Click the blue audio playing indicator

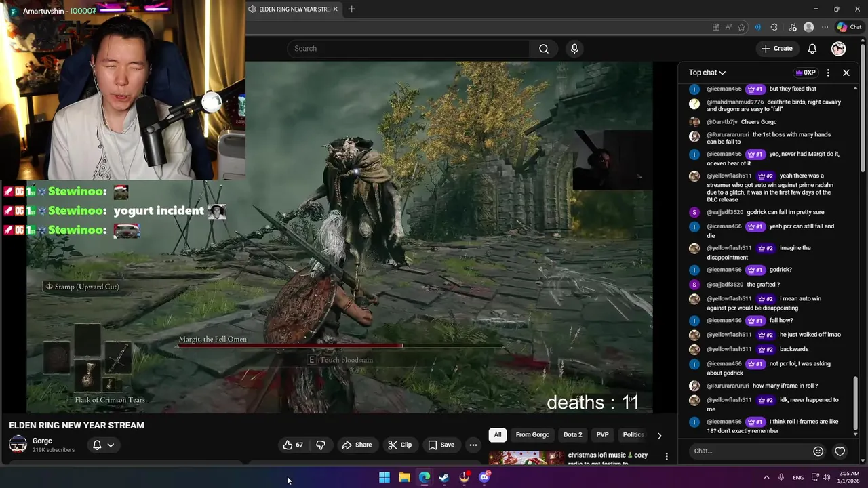click(757, 27)
